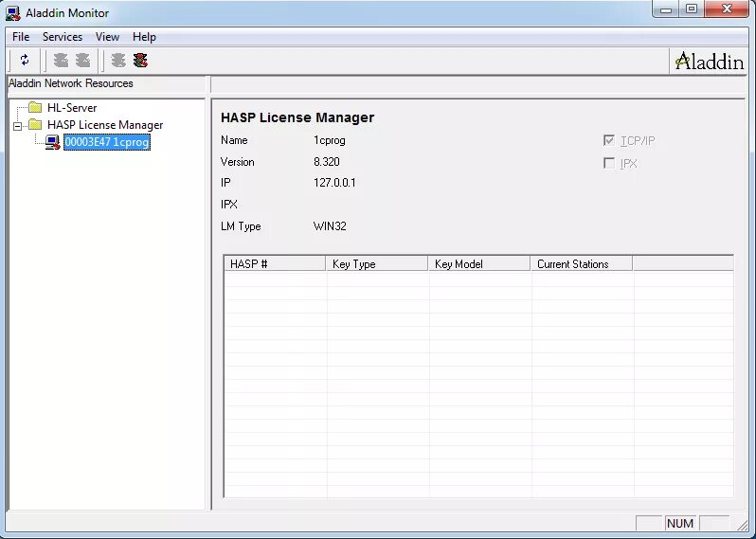Open the Help menu
756x539 pixels.
point(144,37)
